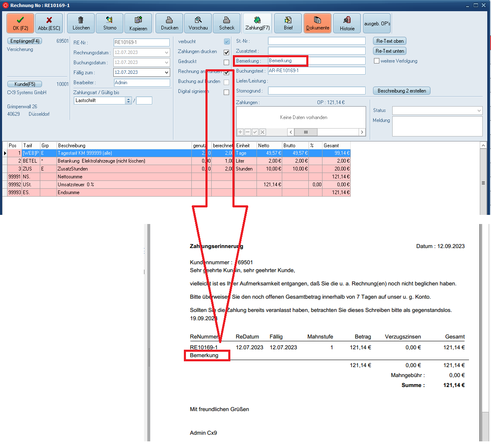Click the Kopieren copy icon
The image size is (491, 448).
click(x=138, y=23)
